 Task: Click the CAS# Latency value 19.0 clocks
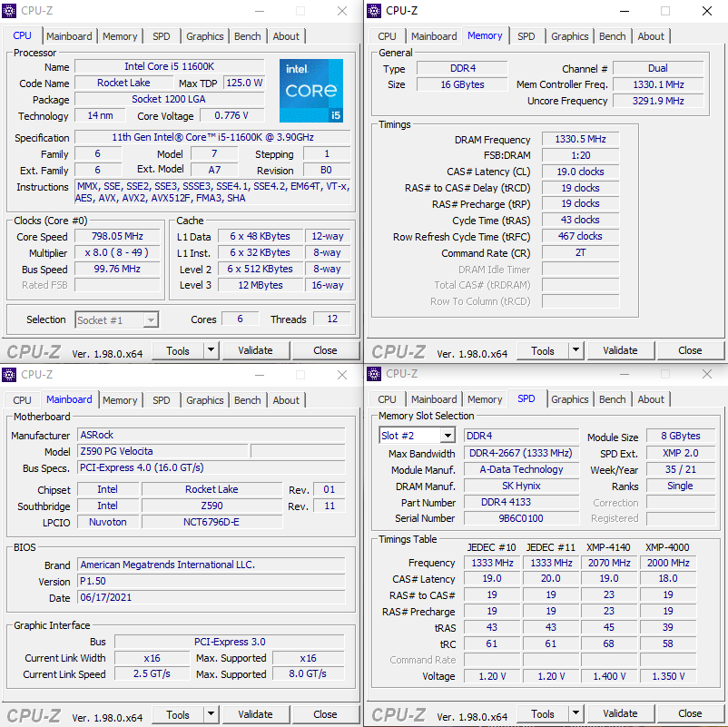[580, 172]
